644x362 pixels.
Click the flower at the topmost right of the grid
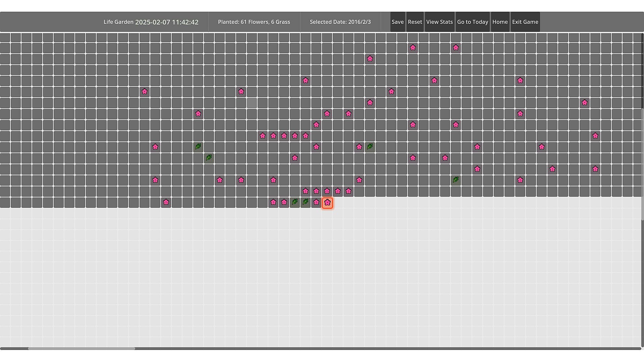point(455,48)
